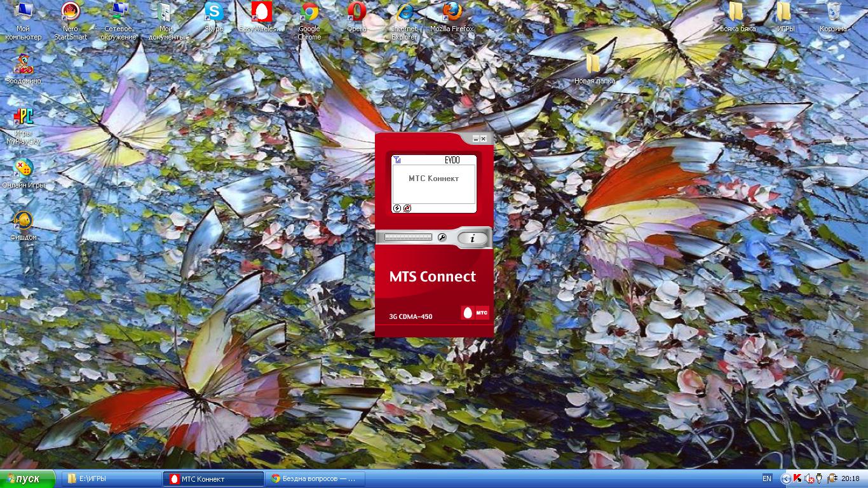Click the 20:18 system clock
The height and width of the screenshot is (488, 868).
click(850, 478)
